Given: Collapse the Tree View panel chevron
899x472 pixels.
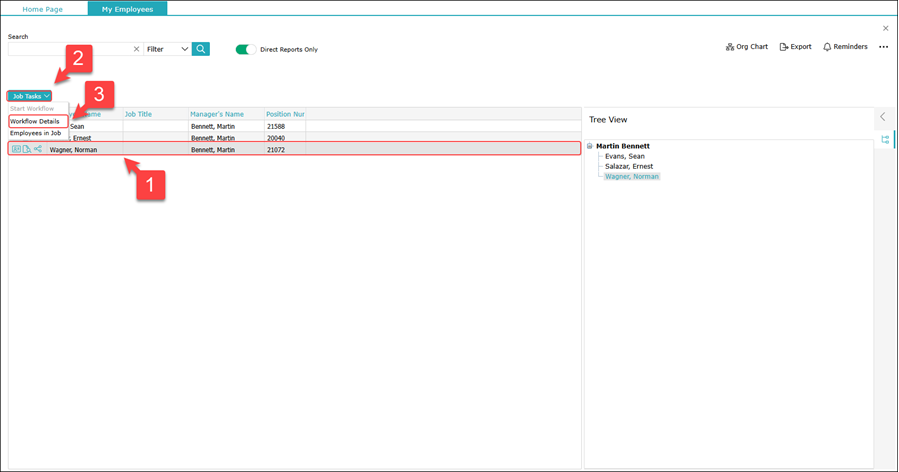Looking at the screenshot, I should click(883, 117).
